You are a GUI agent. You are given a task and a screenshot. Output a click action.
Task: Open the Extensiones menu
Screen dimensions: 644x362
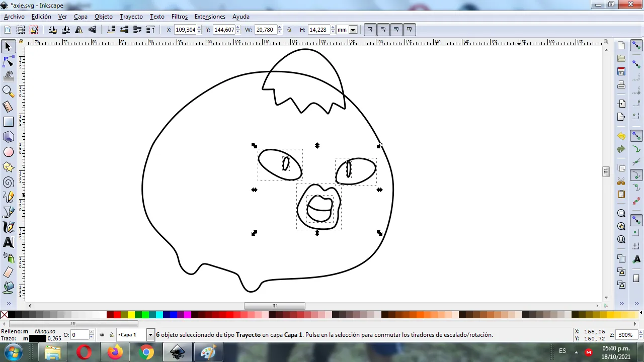pyautogui.click(x=210, y=17)
